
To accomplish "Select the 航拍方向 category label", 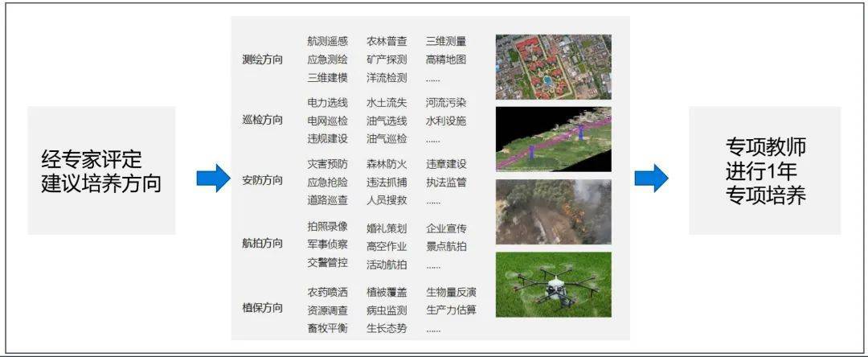I will click(x=262, y=244).
